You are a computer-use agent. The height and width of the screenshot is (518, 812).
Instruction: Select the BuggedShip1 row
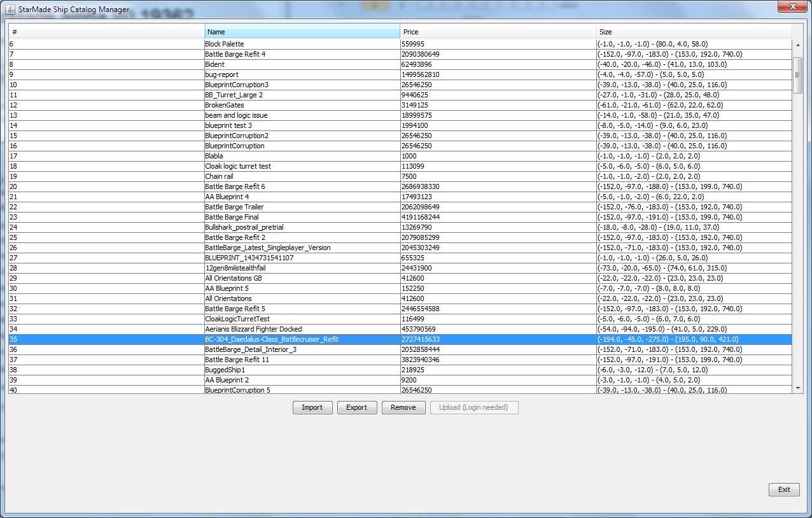(225, 370)
